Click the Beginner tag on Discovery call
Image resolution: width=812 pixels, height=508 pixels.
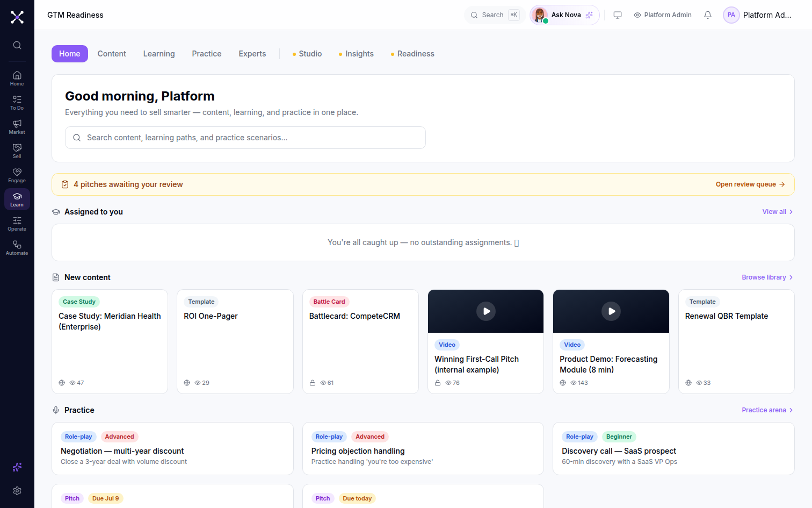coord(619,437)
